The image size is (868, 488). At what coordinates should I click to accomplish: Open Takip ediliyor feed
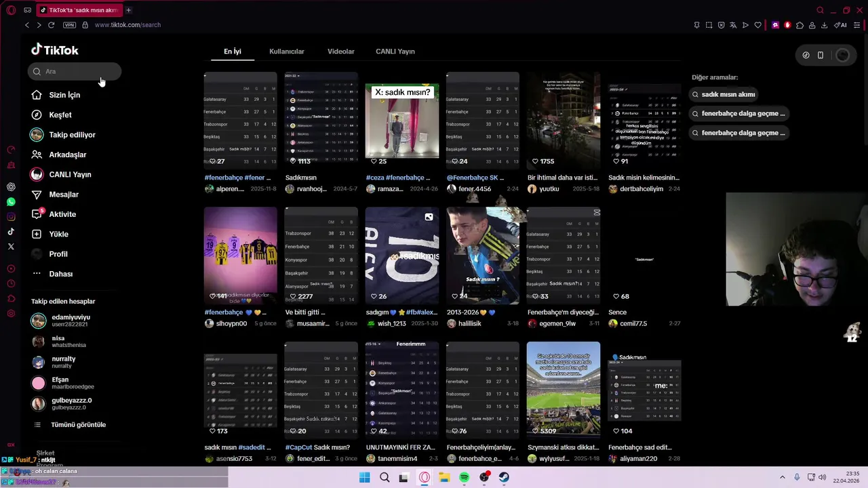coord(63,135)
